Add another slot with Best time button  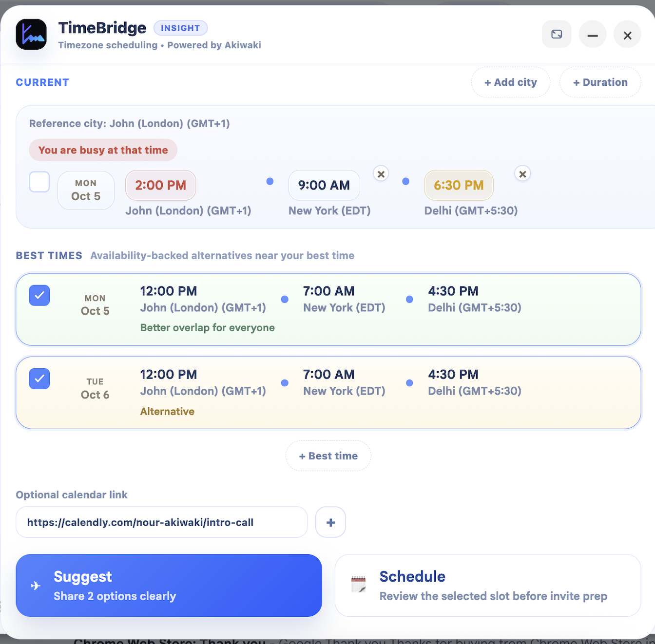pos(328,456)
